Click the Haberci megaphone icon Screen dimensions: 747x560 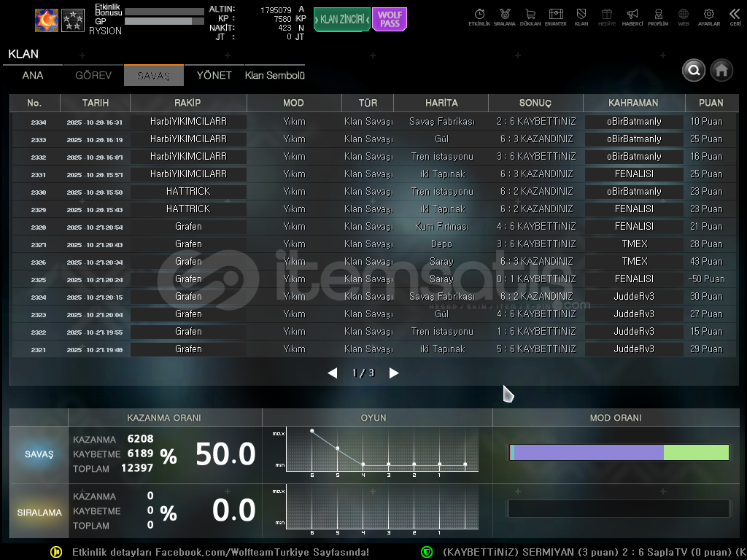click(632, 16)
